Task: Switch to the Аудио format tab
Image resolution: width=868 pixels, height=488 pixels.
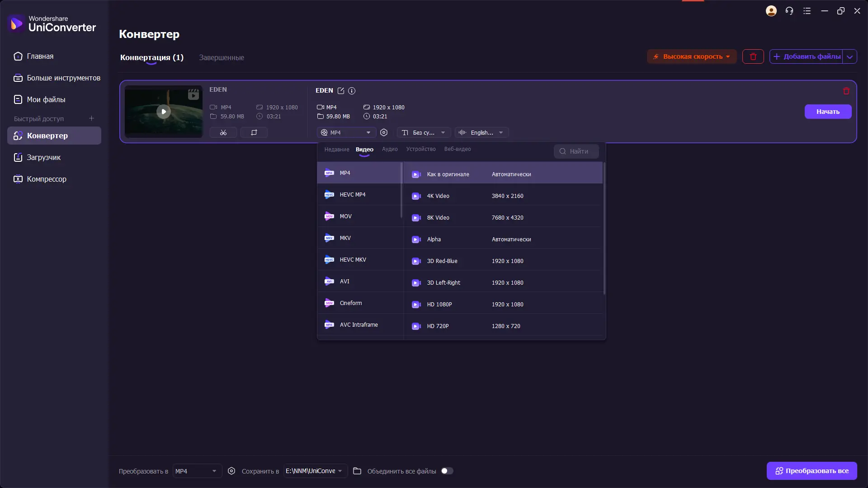Action: pyautogui.click(x=390, y=149)
